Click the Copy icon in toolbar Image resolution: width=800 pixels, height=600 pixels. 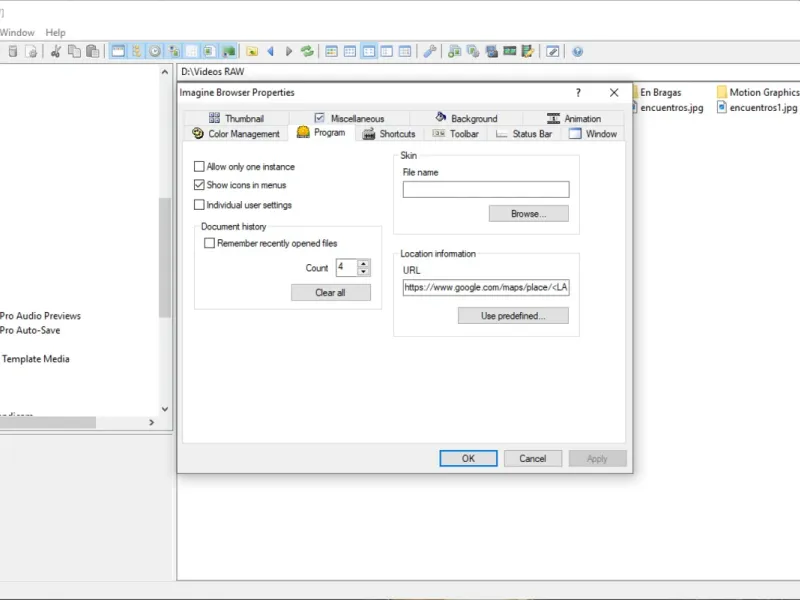point(74,52)
